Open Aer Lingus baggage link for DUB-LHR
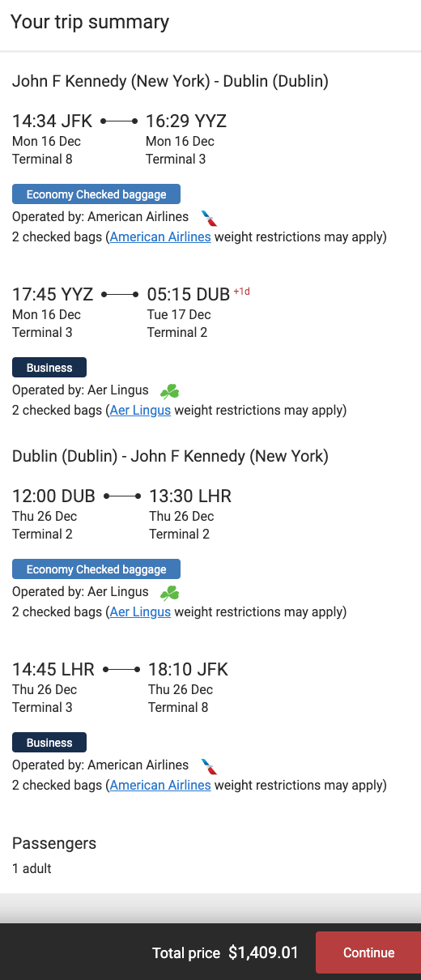This screenshot has width=421, height=980. 140,611
